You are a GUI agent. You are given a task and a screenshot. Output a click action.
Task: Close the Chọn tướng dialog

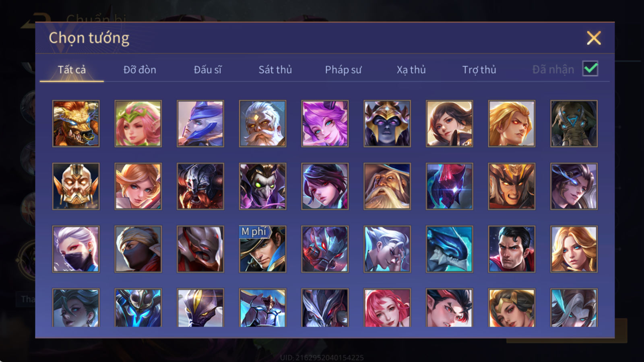(594, 38)
